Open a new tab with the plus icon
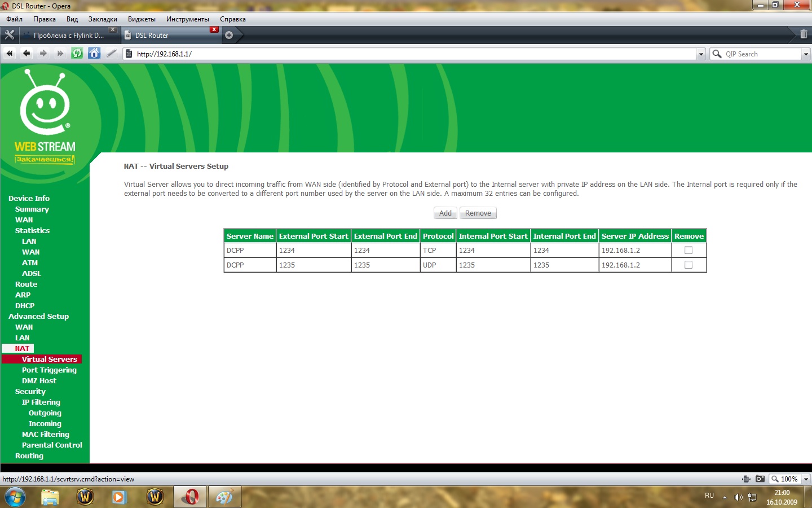The image size is (812, 508). click(229, 35)
